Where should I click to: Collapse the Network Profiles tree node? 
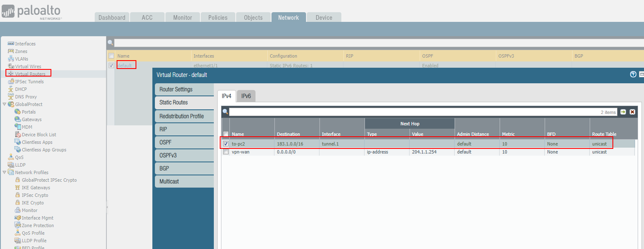[4, 172]
